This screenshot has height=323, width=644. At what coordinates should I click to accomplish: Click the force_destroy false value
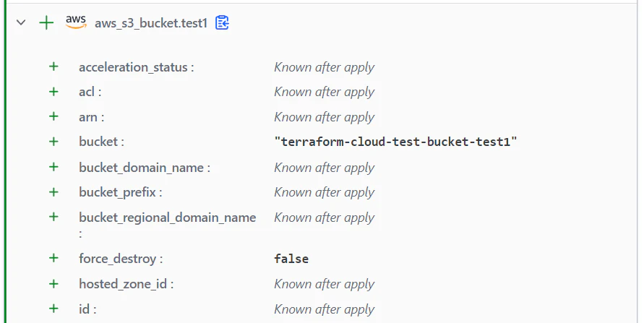click(291, 259)
